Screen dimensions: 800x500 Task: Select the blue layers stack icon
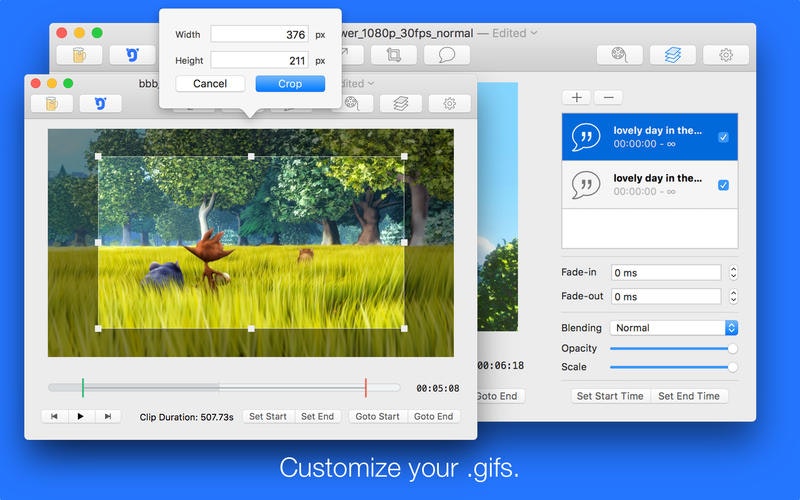click(x=672, y=55)
